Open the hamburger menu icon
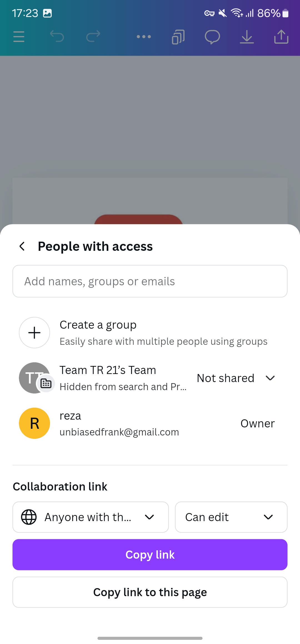 [19, 37]
